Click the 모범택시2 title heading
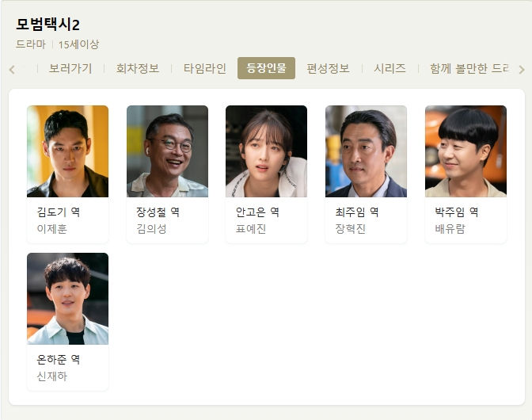 point(47,25)
